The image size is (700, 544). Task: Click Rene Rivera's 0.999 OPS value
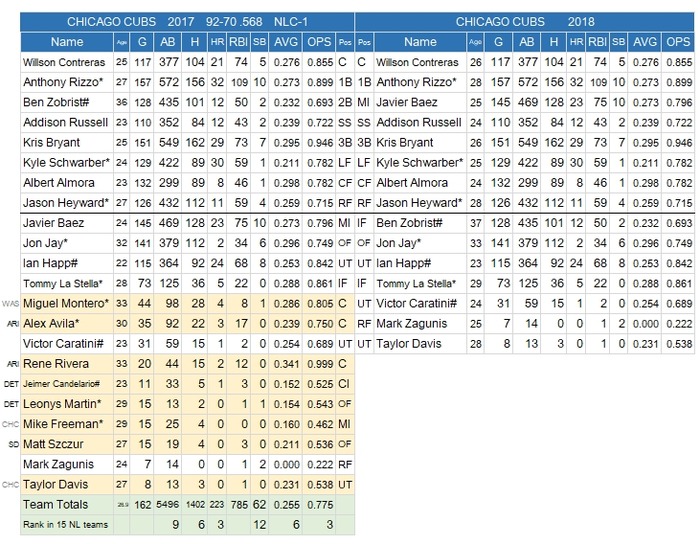pos(320,364)
